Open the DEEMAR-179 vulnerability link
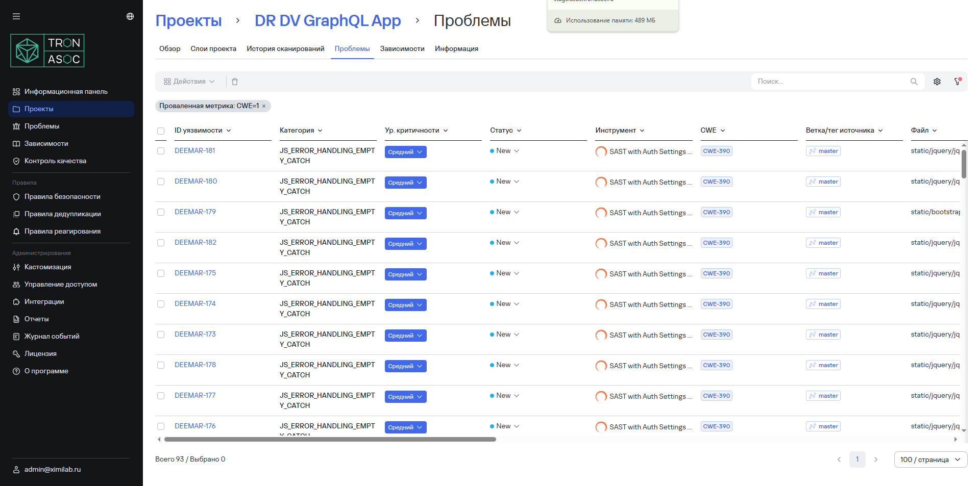The width and height of the screenshot is (980, 486). pos(195,212)
